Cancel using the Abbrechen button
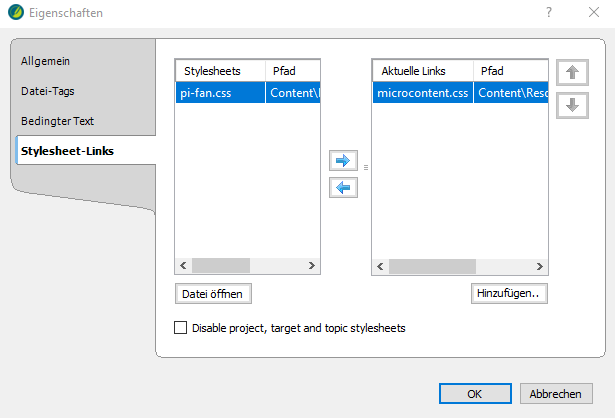Image resolution: width=615 pixels, height=418 pixels. click(x=556, y=393)
